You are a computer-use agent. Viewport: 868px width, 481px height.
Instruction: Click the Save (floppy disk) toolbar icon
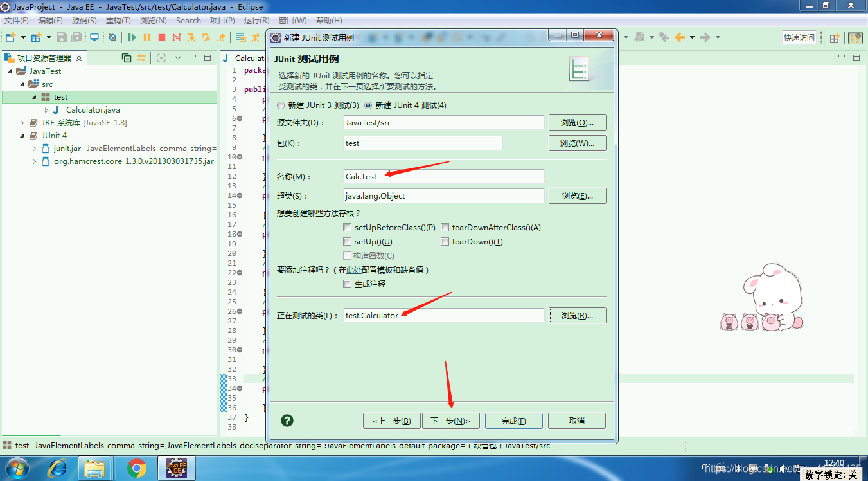(x=62, y=37)
